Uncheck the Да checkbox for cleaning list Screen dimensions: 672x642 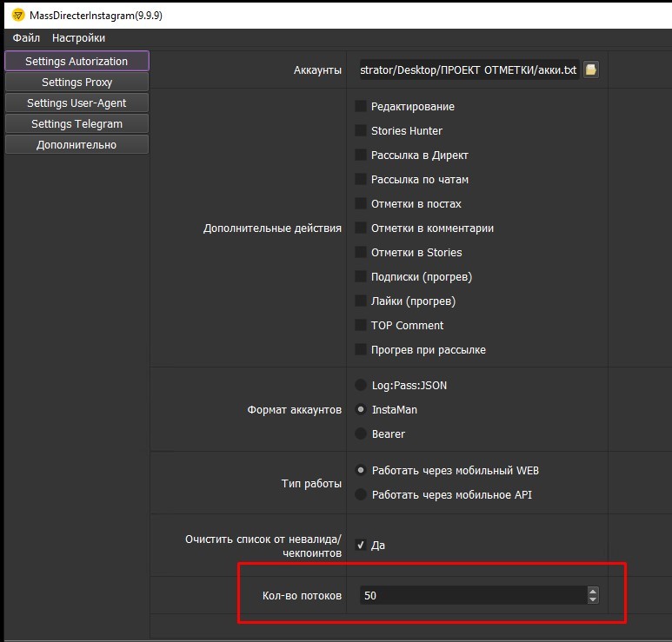coord(361,545)
